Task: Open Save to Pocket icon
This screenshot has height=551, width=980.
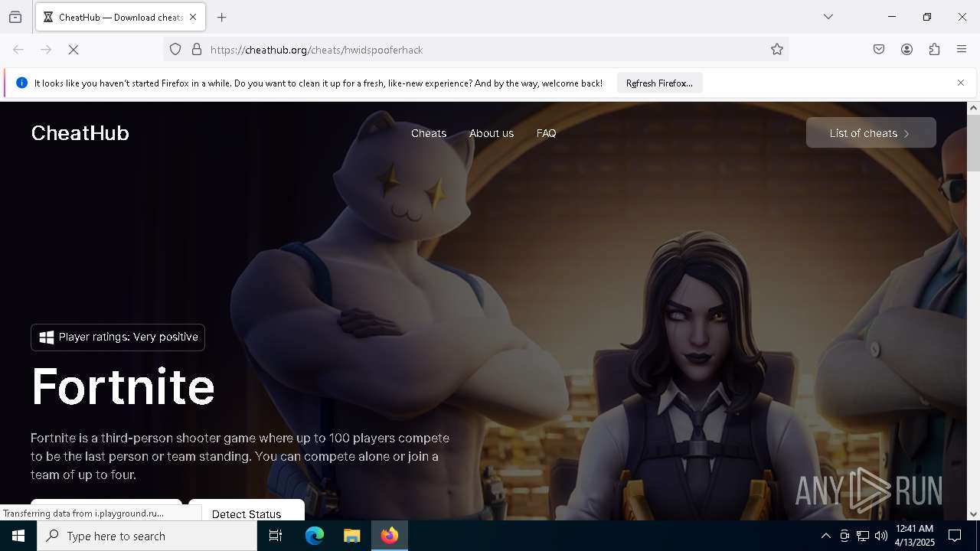Action: click(879, 50)
